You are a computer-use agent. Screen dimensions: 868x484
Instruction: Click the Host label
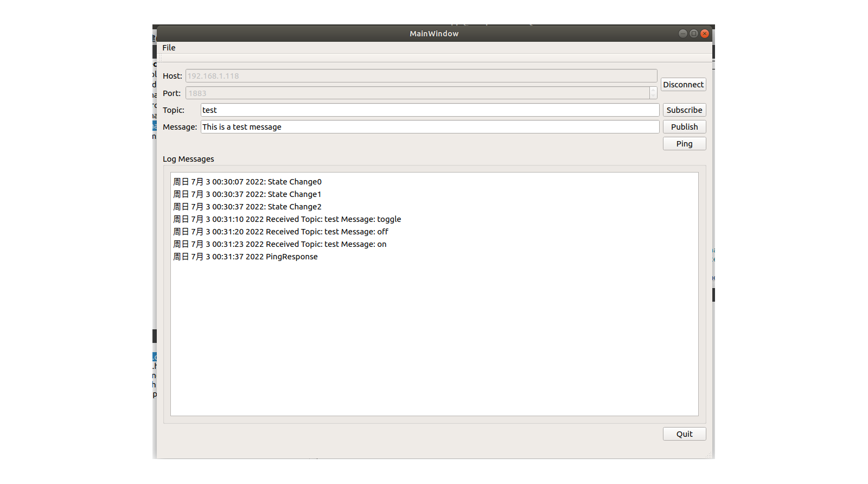(x=173, y=76)
